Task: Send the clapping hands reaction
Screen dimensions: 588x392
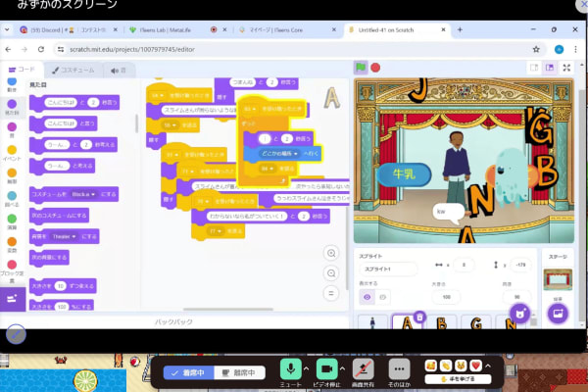Action: [446, 366]
